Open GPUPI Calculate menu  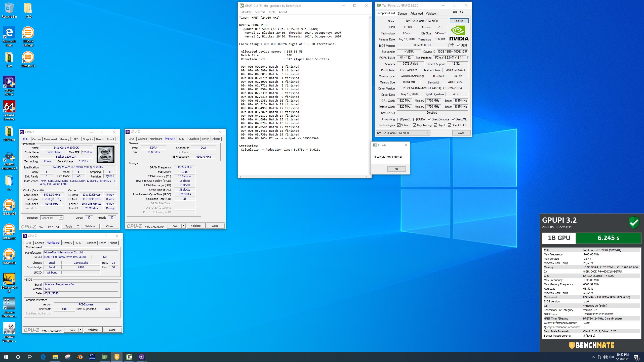[246, 12]
